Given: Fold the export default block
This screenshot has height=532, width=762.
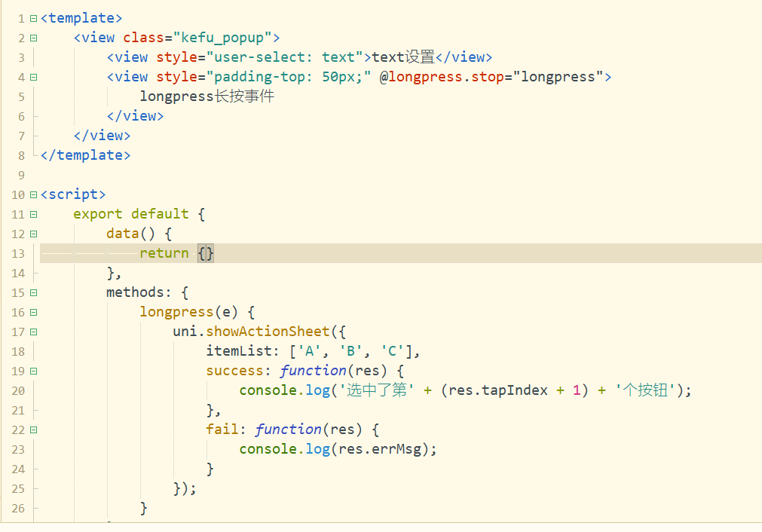Looking at the screenshot, I should [33, 214].
